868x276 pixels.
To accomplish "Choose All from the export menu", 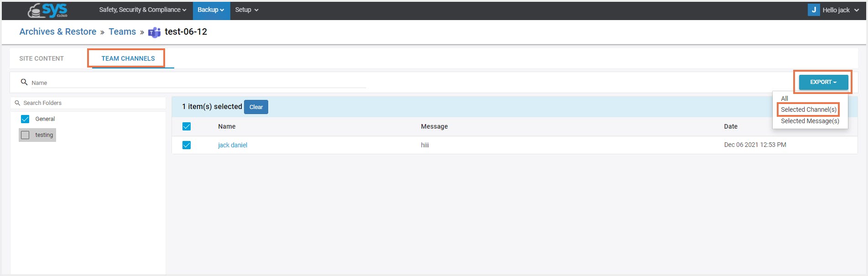I will click(x=785, y=99).
